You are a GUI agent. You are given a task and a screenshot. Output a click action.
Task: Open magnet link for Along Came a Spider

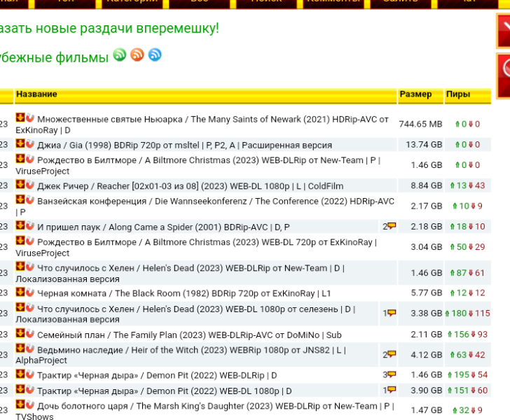click(30, 225)
